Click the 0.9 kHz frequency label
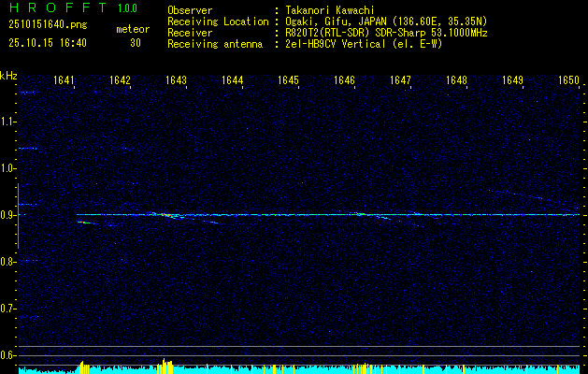The image size is (588, 374). click(7, 215)
